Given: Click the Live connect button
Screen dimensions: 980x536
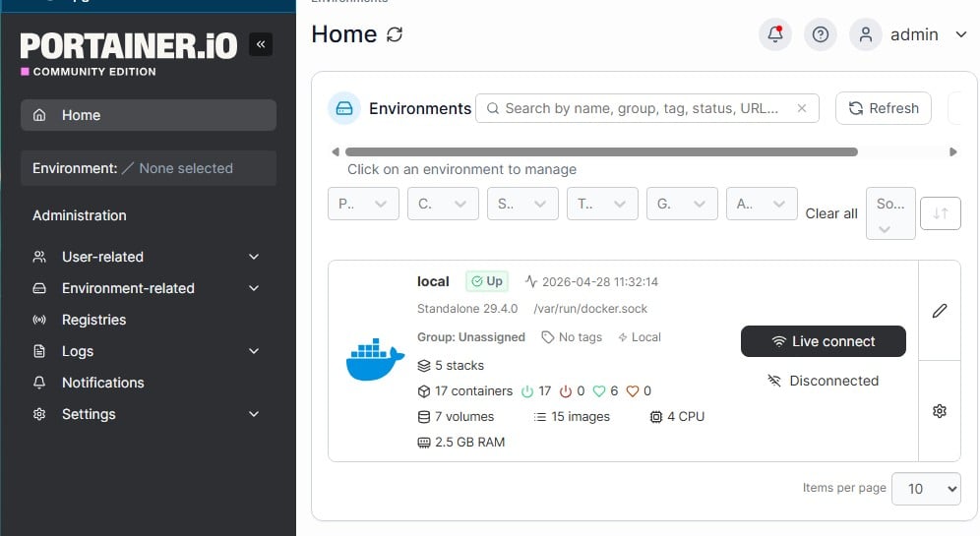Looking at the screenshot, I should [x=824, y=341].
